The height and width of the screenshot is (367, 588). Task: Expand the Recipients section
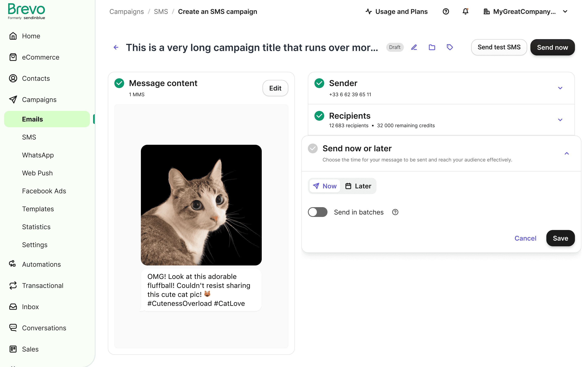560,120
